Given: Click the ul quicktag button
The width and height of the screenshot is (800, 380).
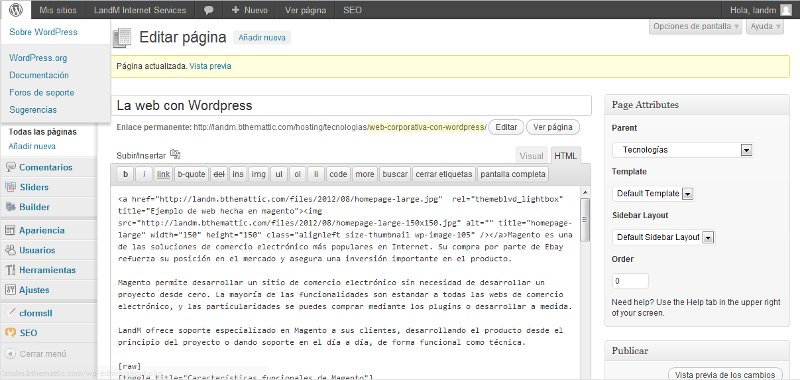Looking at the screenshot, I should click(279, 174).
